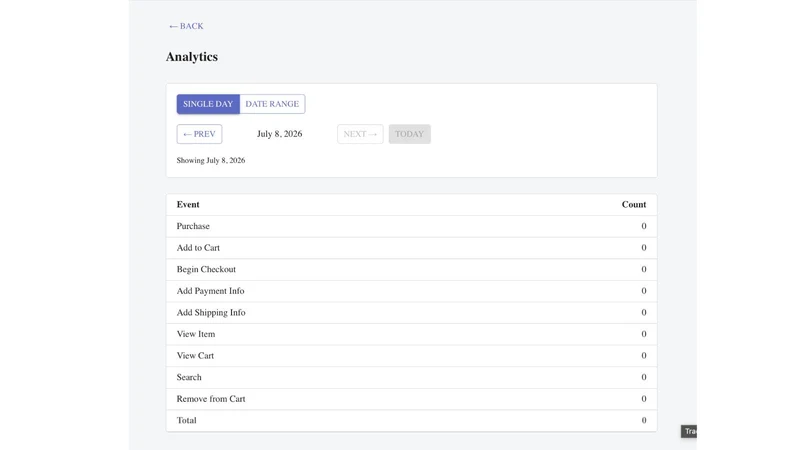
Task: Click the Purchase count value
Action: point(644,226)
